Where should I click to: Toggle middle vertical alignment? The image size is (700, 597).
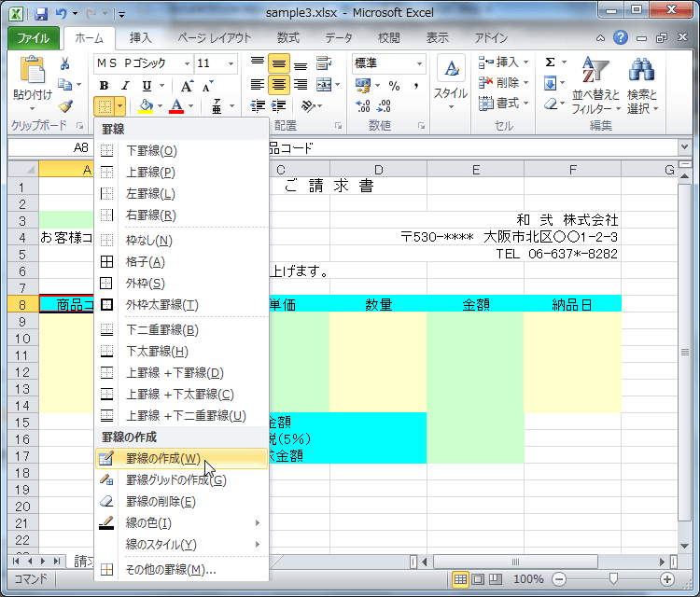(x=279, y=63)
